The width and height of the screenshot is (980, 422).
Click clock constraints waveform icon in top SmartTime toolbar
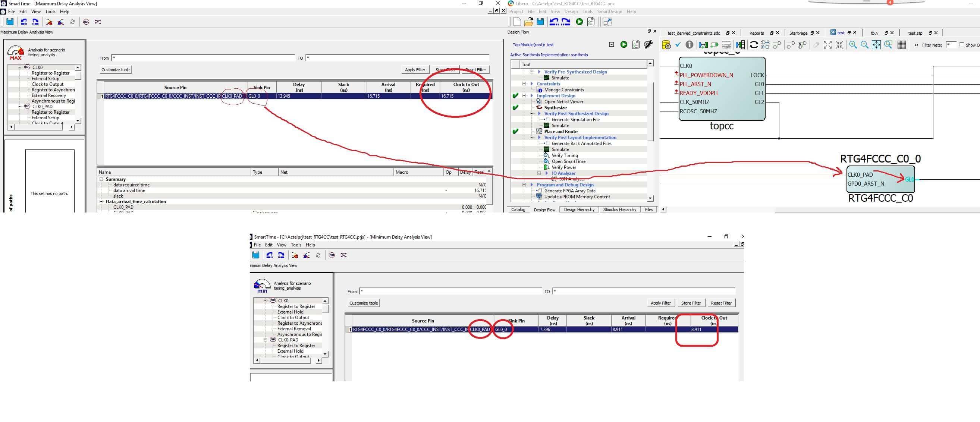86,22
